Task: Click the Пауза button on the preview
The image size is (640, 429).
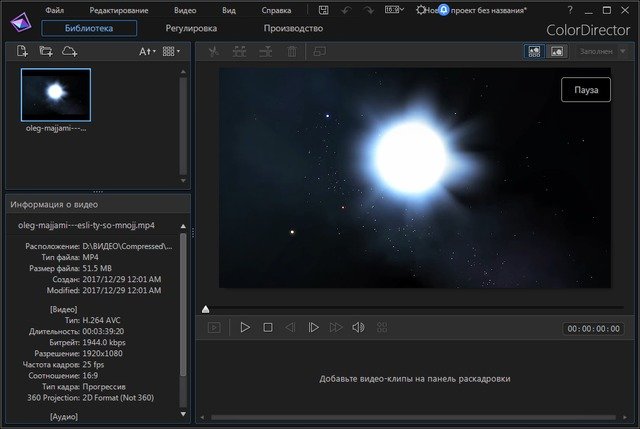Action: click(586, 90)
